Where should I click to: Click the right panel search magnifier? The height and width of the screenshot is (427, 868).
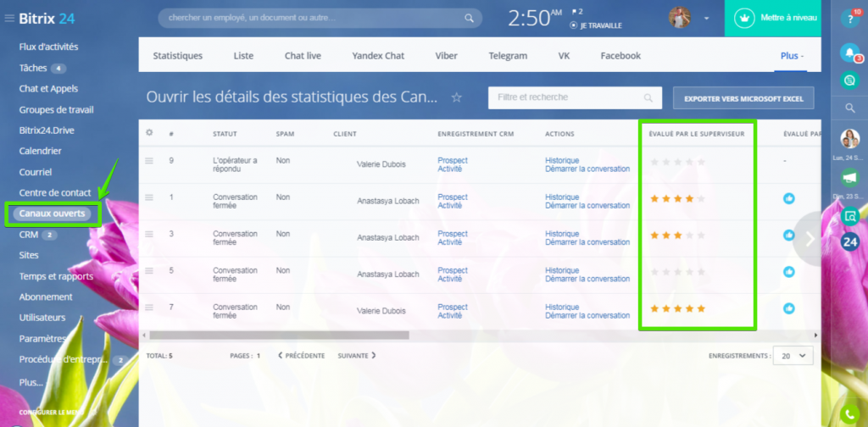(x=850, y=108)
